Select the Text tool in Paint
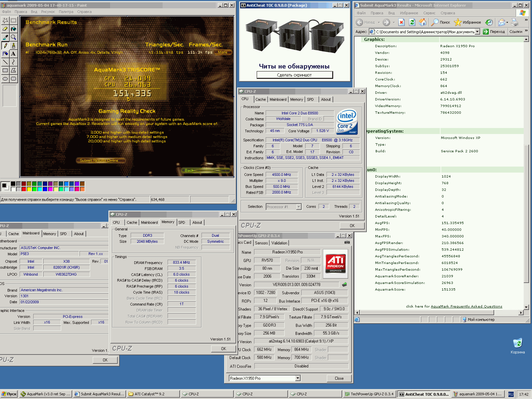This screenshot has height=399, width=532. 13,54
